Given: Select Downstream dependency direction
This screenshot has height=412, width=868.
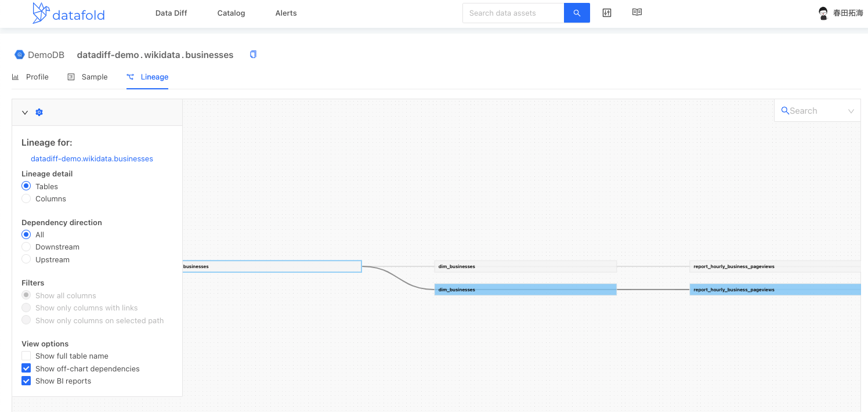Looking at the screenshot, I should tap(26, 247).
